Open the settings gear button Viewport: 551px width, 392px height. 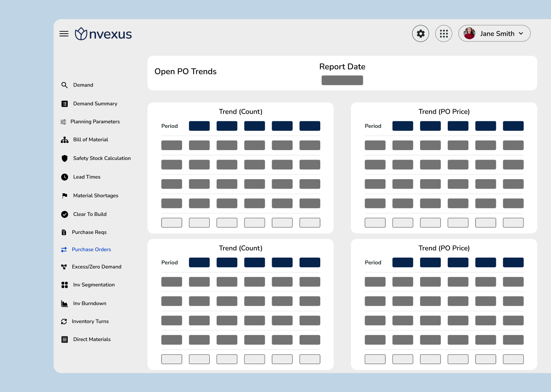click(421, 34)
